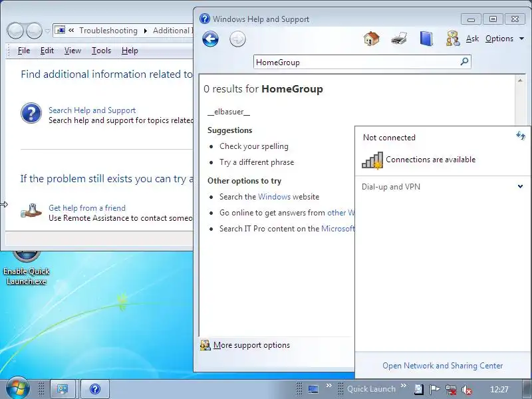
Task: Click the desktop toolbar monitor icon
Action: tap(313, 389)
